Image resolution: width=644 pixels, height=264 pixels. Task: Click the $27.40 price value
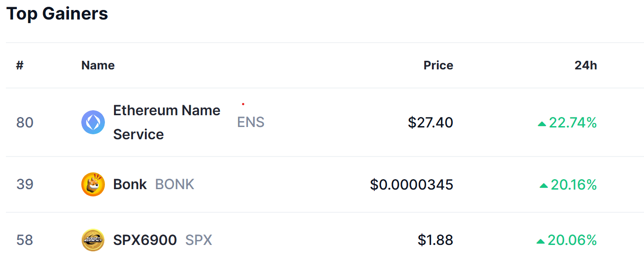(431, 122)
